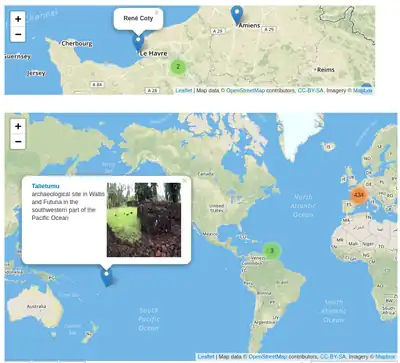Zoom out on the world map
This screenshot has width=400, height=363.
18,142
